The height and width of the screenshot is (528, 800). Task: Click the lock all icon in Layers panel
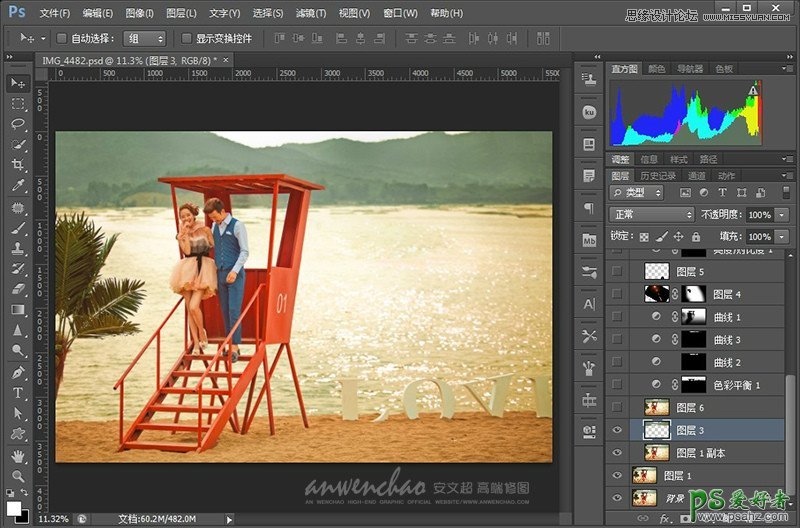698,237
